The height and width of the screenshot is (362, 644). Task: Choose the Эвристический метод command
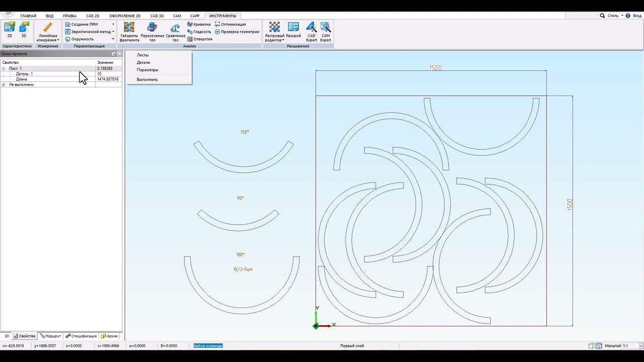coord(88,32)
